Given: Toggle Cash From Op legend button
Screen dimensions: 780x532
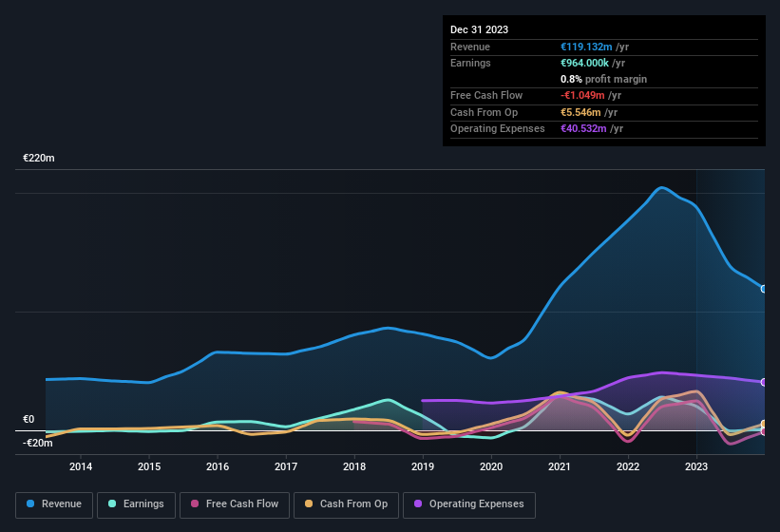Looking at the screenshot, I should click(345, 504).
